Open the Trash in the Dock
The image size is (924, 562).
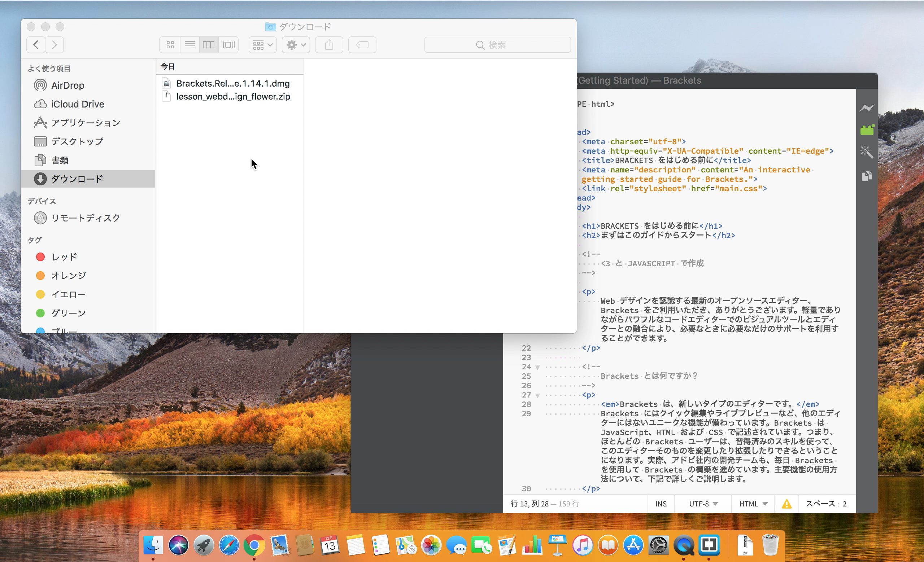(x=771, y=545)
